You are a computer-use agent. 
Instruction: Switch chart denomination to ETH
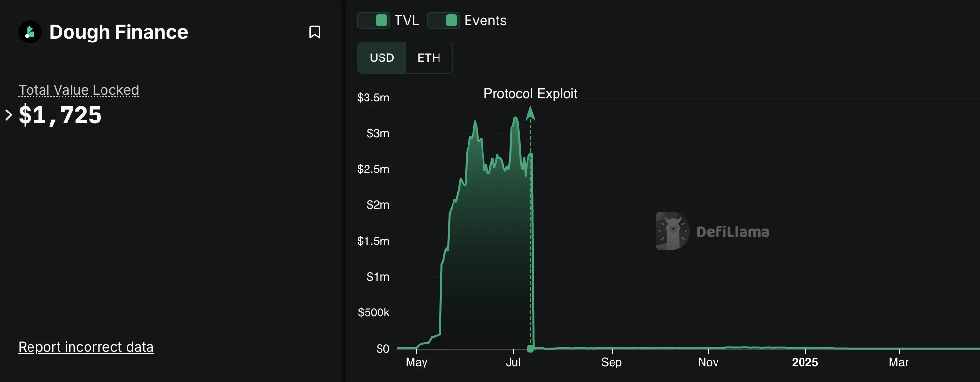[x=429, y=58]
